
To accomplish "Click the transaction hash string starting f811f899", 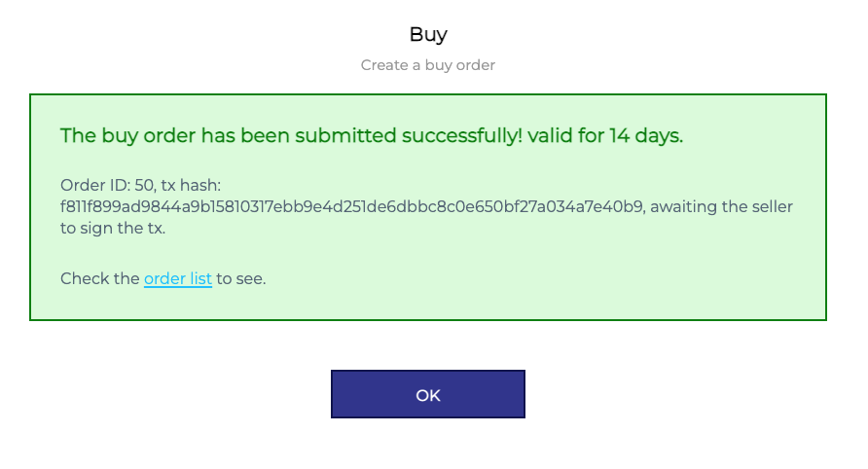I will (352, 207).
